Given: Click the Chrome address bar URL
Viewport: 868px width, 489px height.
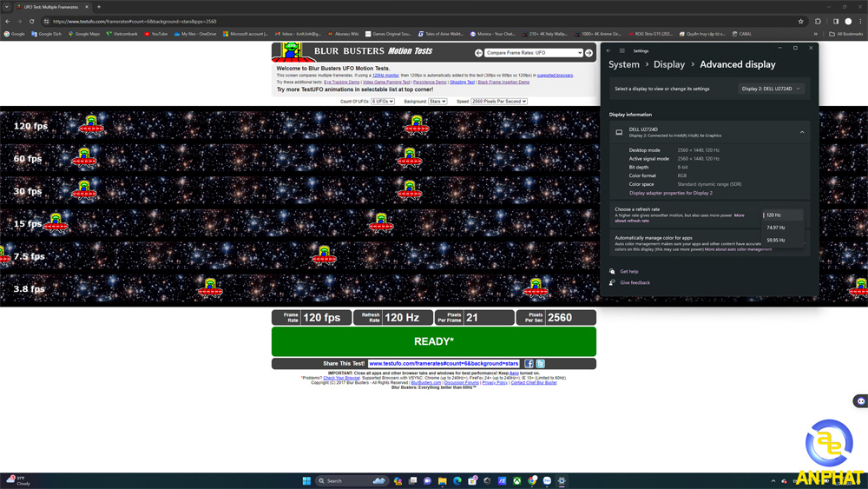Looking at the screenshot, I should (x=135, y=21).
